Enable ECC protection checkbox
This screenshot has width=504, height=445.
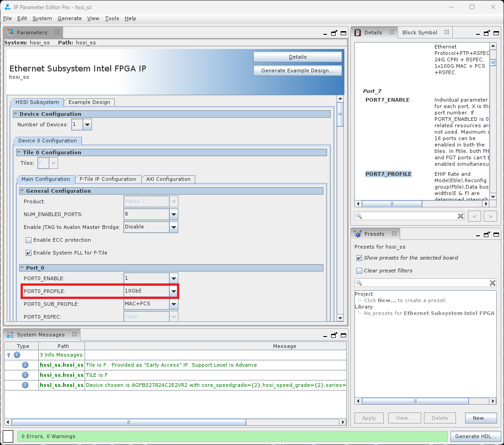pos(29,240)
